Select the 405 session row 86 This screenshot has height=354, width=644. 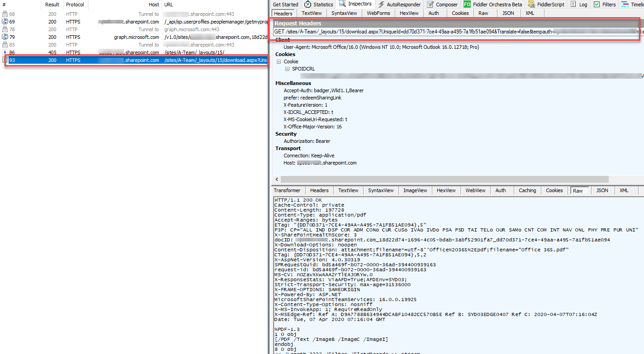(x=136, y=52)
